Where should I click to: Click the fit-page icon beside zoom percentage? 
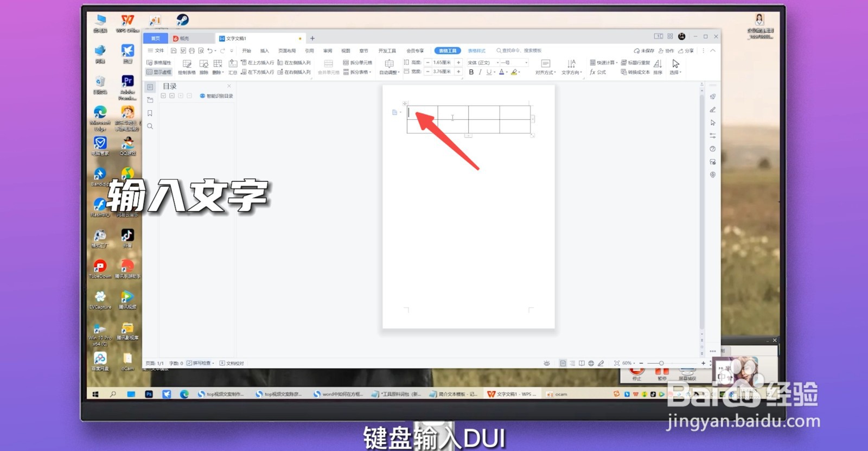point(617,363)
